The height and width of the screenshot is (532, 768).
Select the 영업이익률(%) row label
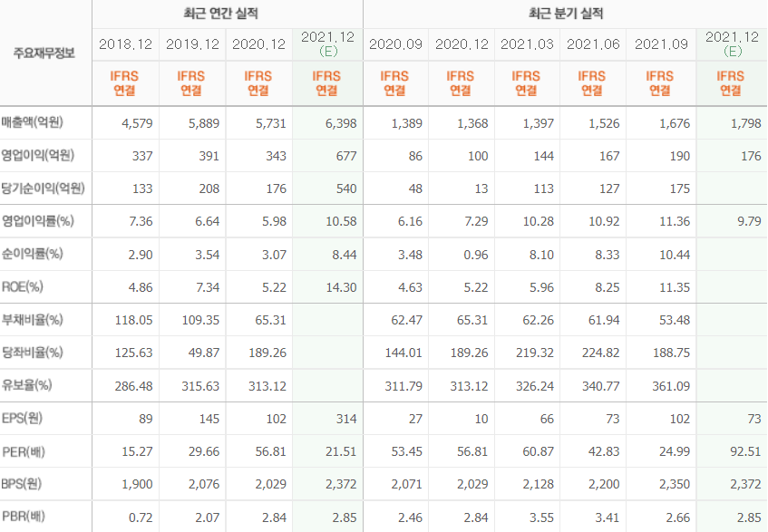tap(38, 221)
